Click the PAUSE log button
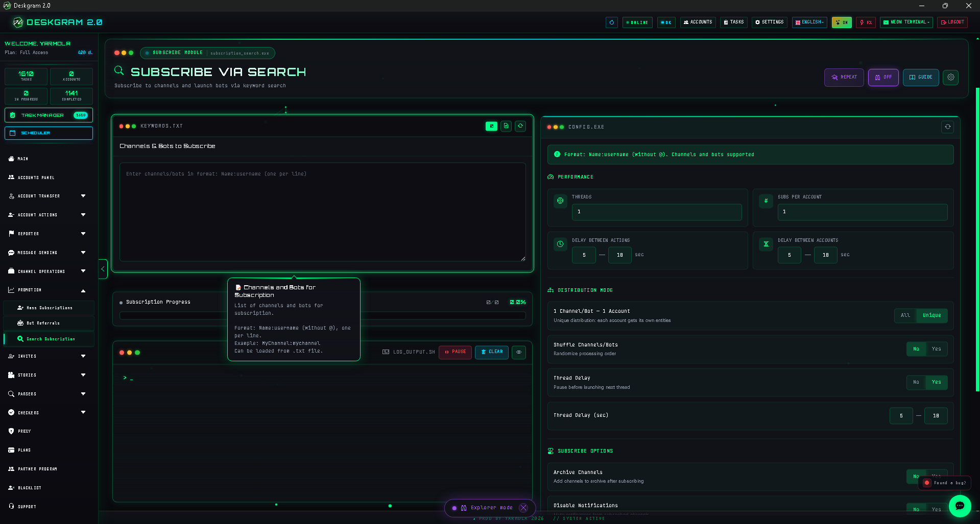Image resolution: width=980 pixels, height=524 pixels. click(x=455, y=352)
